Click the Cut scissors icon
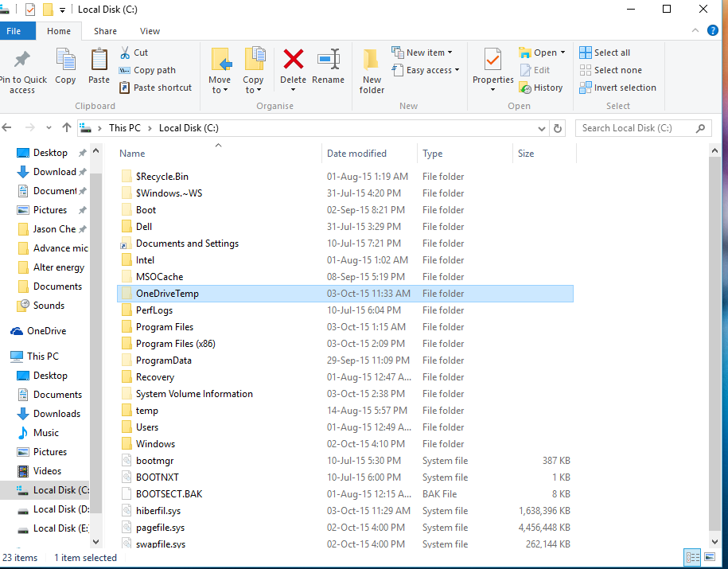728x569 pixels. pos(125,53)
